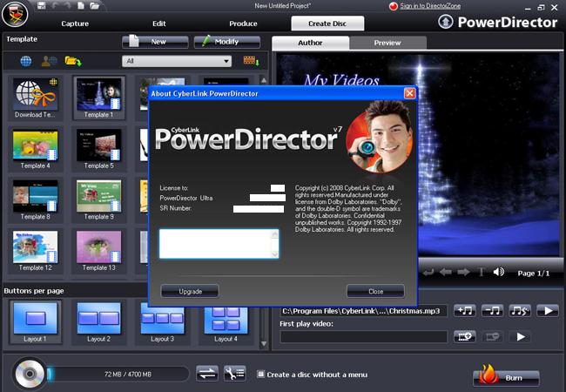
Task: Select the Template 1 thumbnail
Action: click(98, 98)
